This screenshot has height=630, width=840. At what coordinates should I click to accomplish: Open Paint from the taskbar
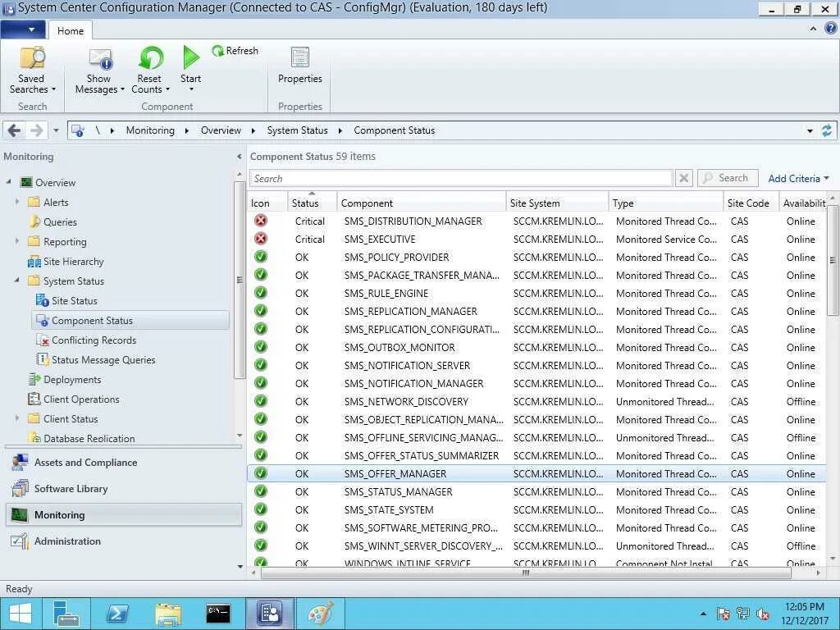pyautogui.click(x=321, y=614)
